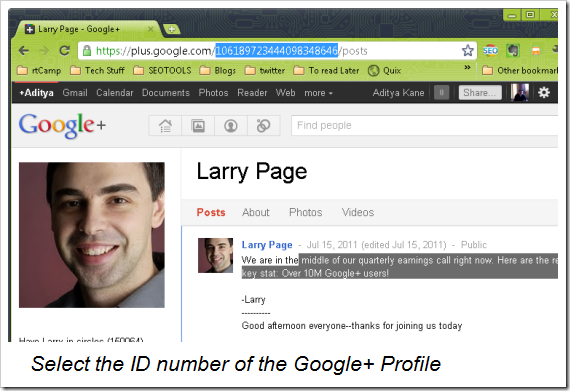Open the rtCamp bookmarks folder
Image resolution: width=570 pixels, height=391 pixels.
39,70
